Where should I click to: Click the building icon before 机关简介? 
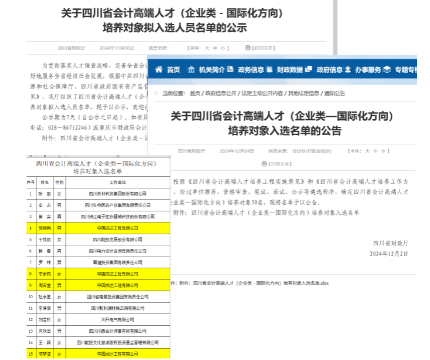click(x=191, y=69)
